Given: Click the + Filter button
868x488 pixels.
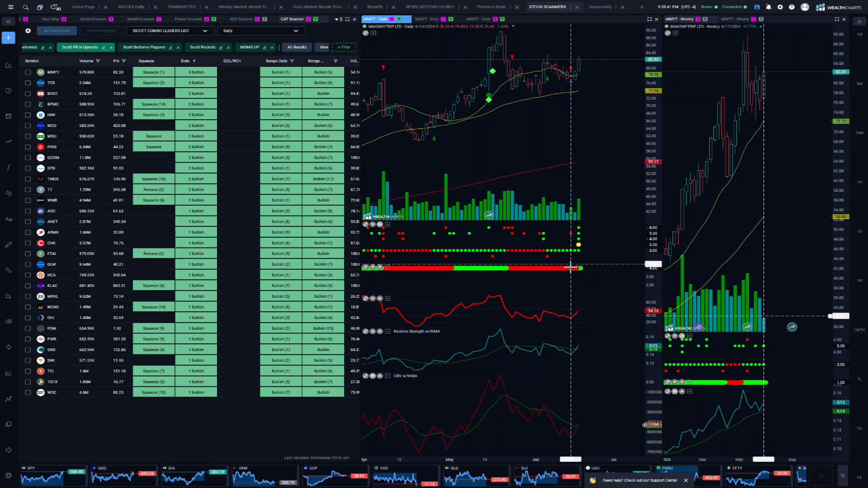Looking at the screenshot, I should 344,47.
